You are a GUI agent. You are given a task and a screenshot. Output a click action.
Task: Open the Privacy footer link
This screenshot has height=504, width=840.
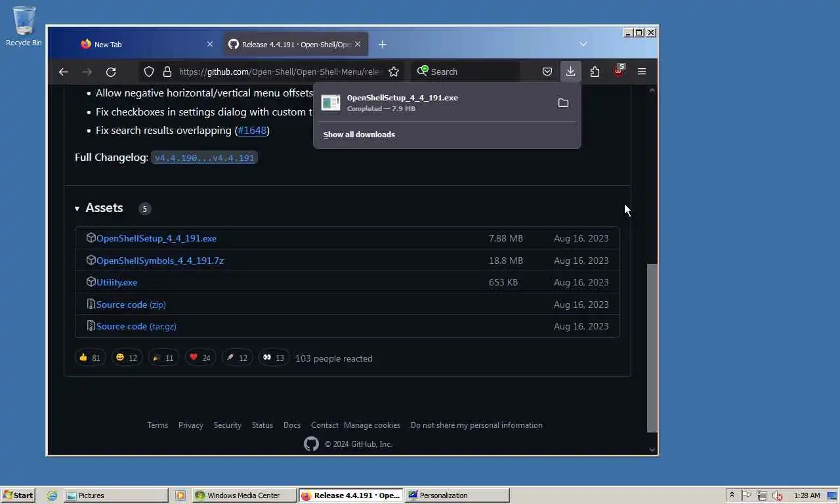[x=190, y=425]
